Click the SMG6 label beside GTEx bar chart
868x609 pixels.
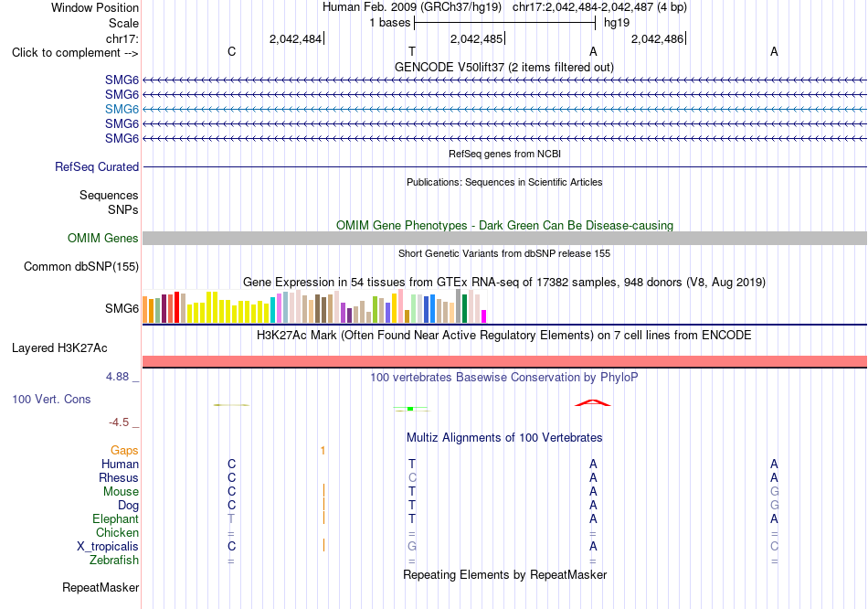pyautogui.click(x=122, y=309)
